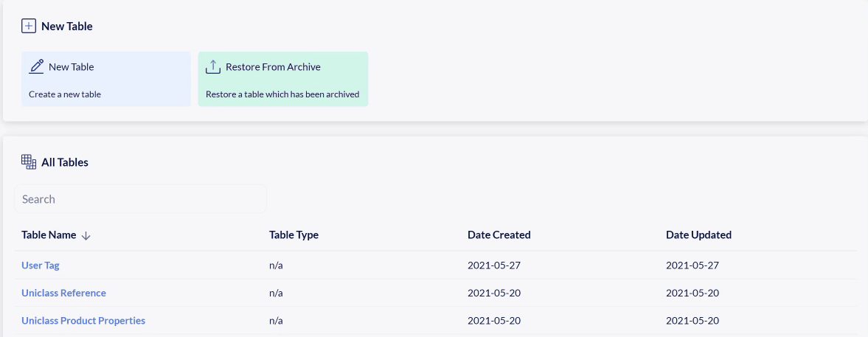Click the Table Type column header
The image size is (868, 337).
(294, 235)
